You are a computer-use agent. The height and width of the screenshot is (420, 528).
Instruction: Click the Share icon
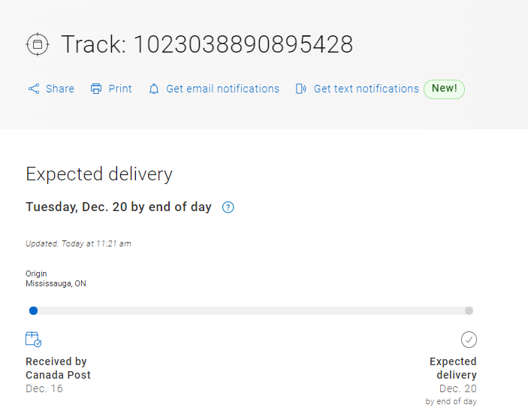(34, 89)
